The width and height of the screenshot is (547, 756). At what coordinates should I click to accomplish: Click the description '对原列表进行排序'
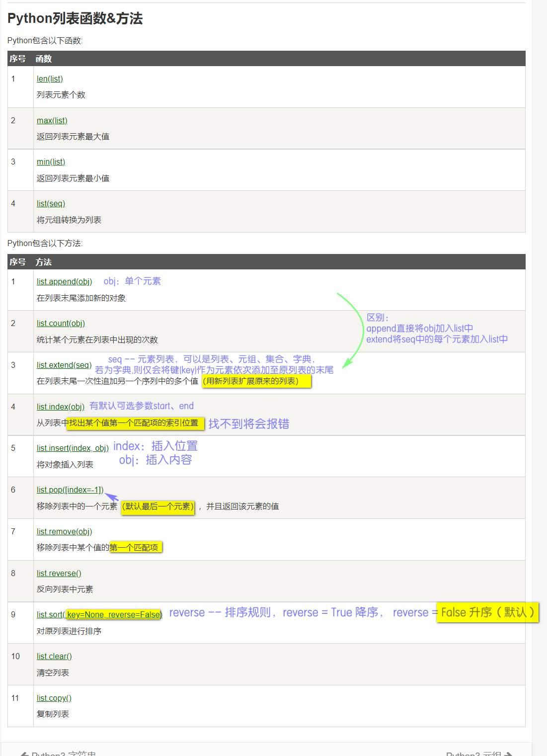coord(69,631)
